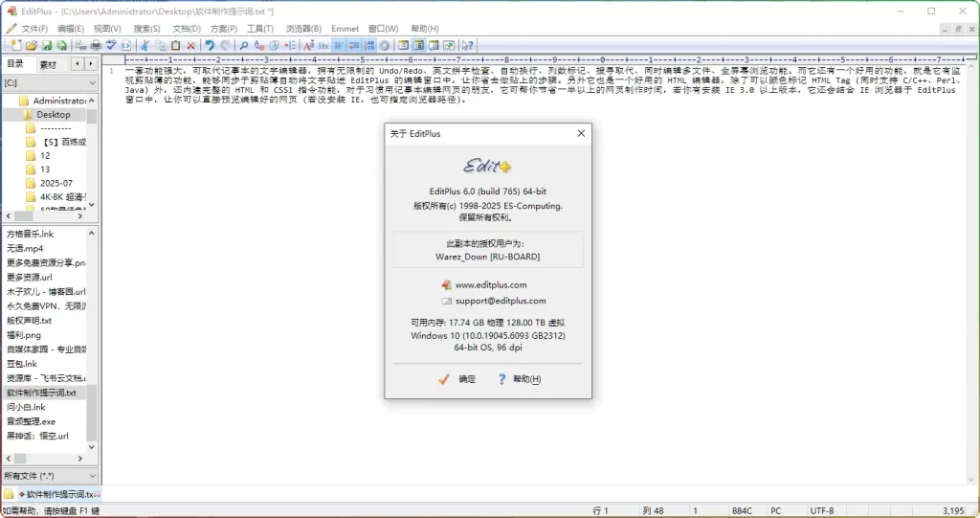Toggle Auto Indent toolbar button
Viewport: 980px width, 518px height.
354,45
